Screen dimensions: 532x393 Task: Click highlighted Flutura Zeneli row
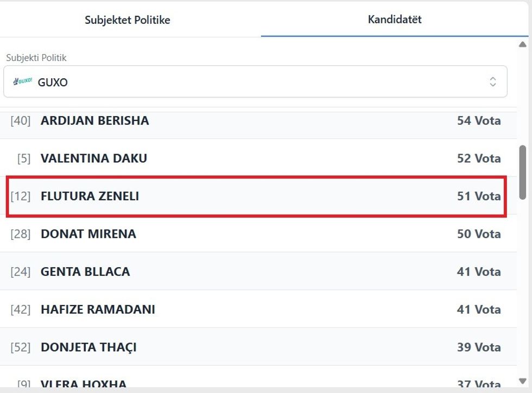point(255,196)
